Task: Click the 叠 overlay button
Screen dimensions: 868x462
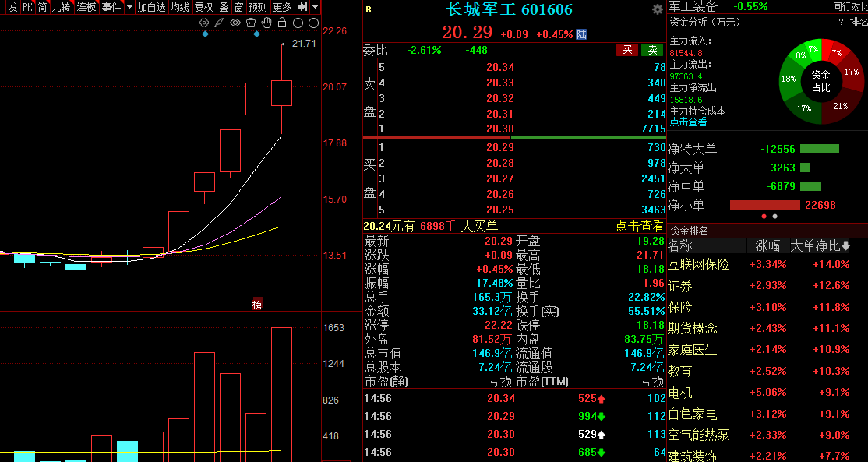Action: [x=224, y=7]
